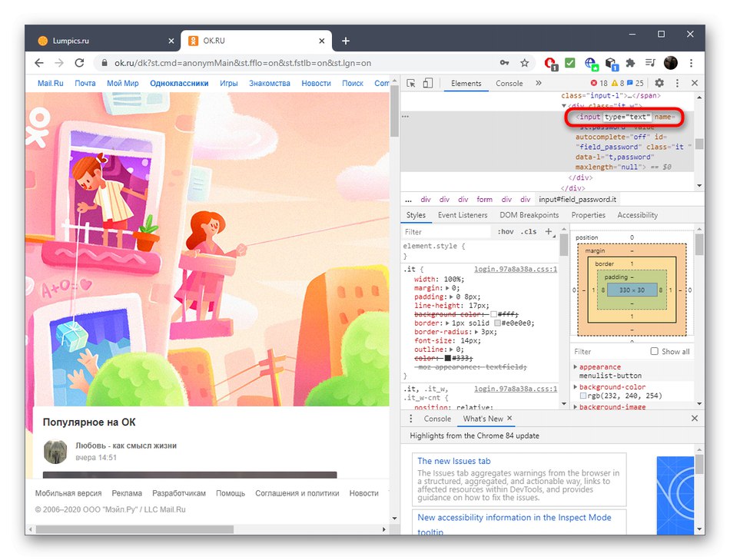The width and height of the screenshot is (730, 560).
Task: Switch to the Console panel tab
Action: click(509, 83)
